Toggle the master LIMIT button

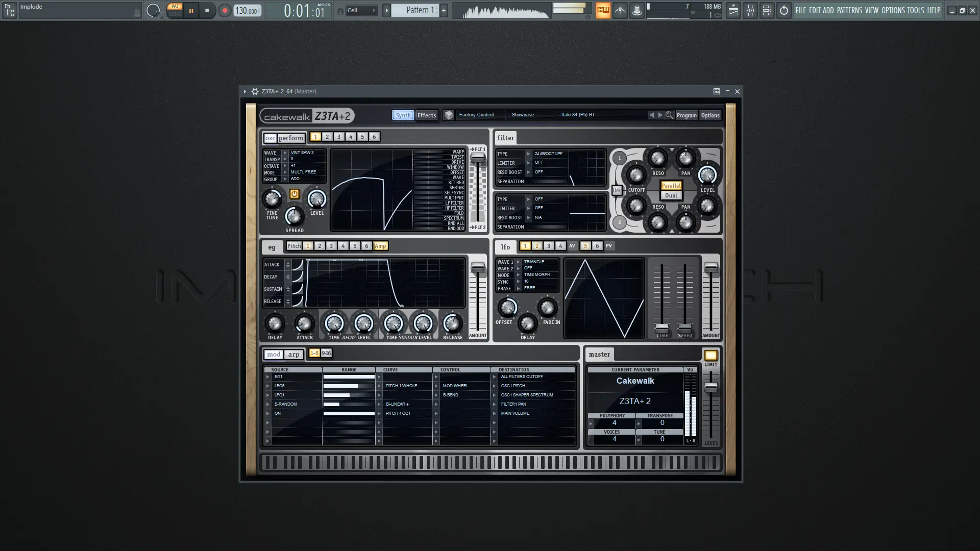click(x=710, y=356)
